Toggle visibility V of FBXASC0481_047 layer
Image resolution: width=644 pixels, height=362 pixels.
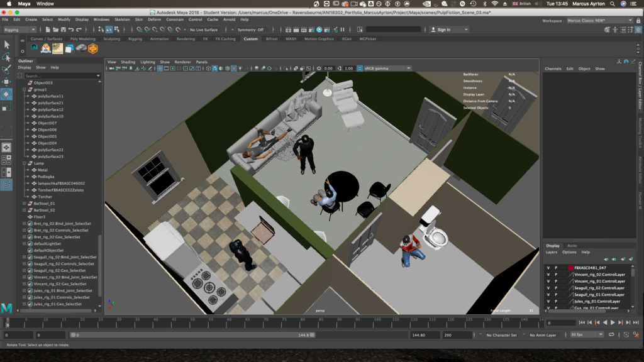coord(548,268)
